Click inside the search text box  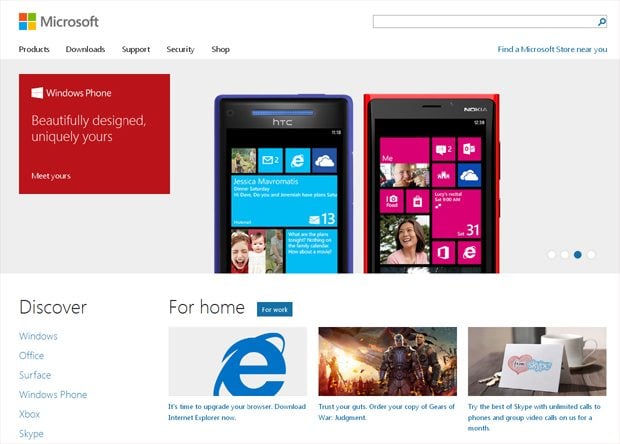pyautogui.click(x=484, y=21)
